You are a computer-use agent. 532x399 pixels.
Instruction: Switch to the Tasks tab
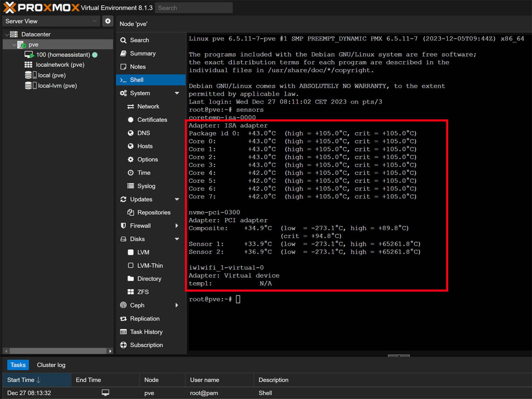(18, 365)
